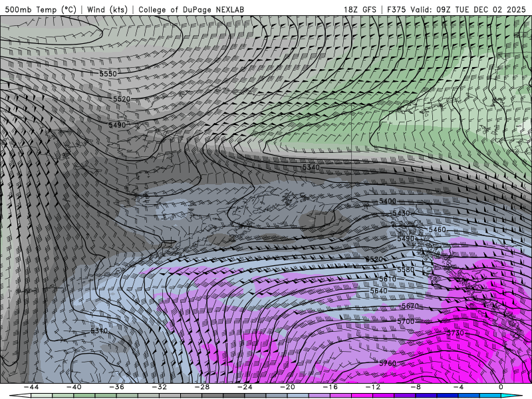
Task: Click the 5430 height contour label
Action: click(x=401, y=213)
